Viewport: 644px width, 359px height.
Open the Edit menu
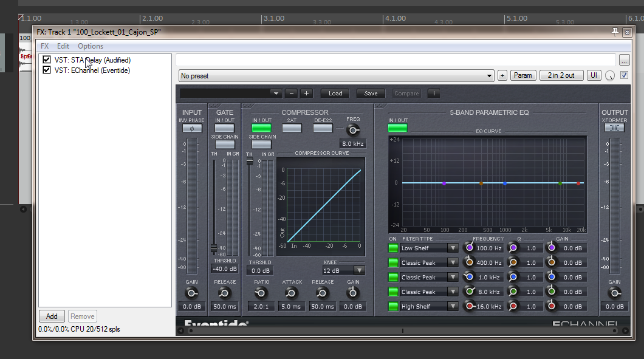click(63, 46)
